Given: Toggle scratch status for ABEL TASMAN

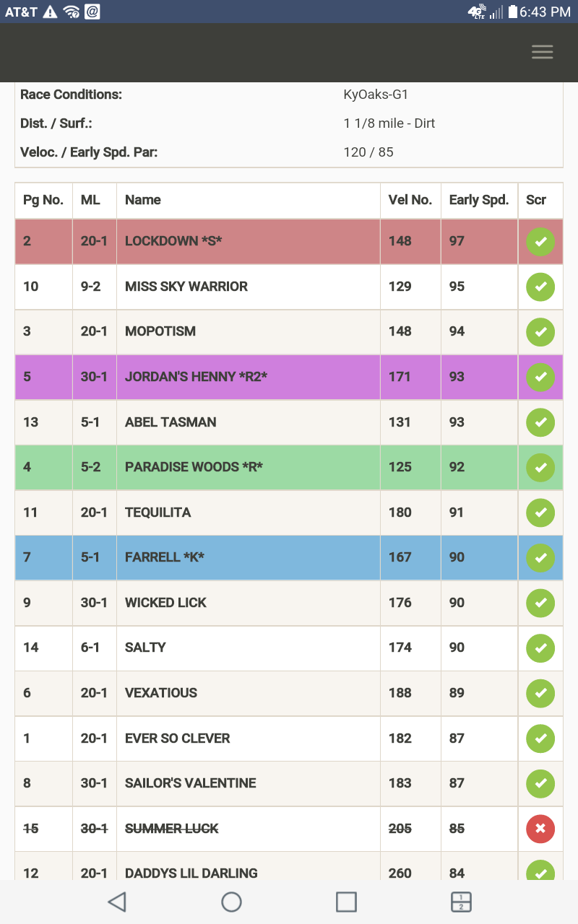Looking at the screenshot, I should 540,422.
